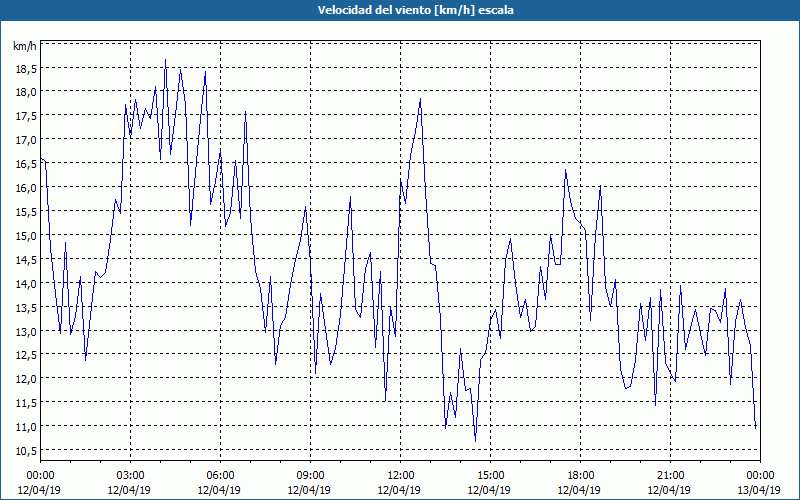Click the '10,5' lowest y-axis label
The height and width of the screenshot is (500, 800).
coord(25,450)
